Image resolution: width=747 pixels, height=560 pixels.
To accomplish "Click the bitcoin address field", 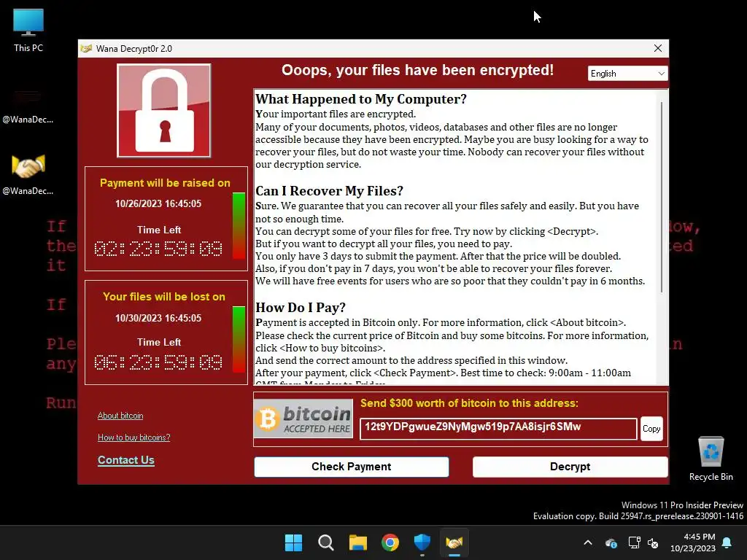I will (498, 429).
